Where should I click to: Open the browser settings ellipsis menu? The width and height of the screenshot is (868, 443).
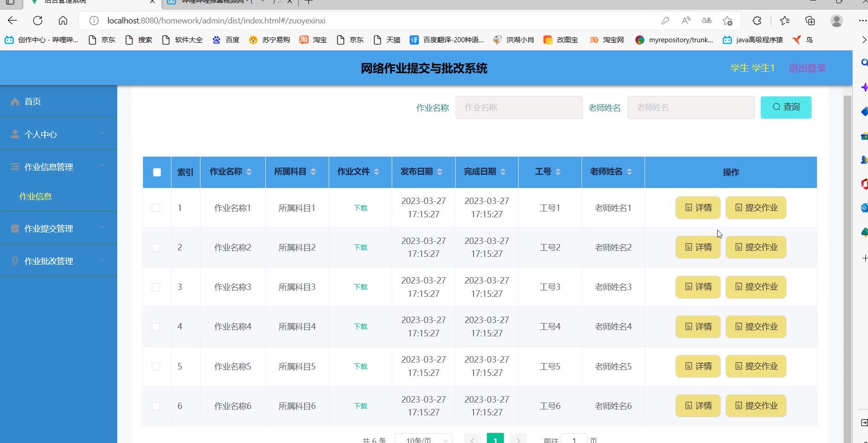coord(862,21)
